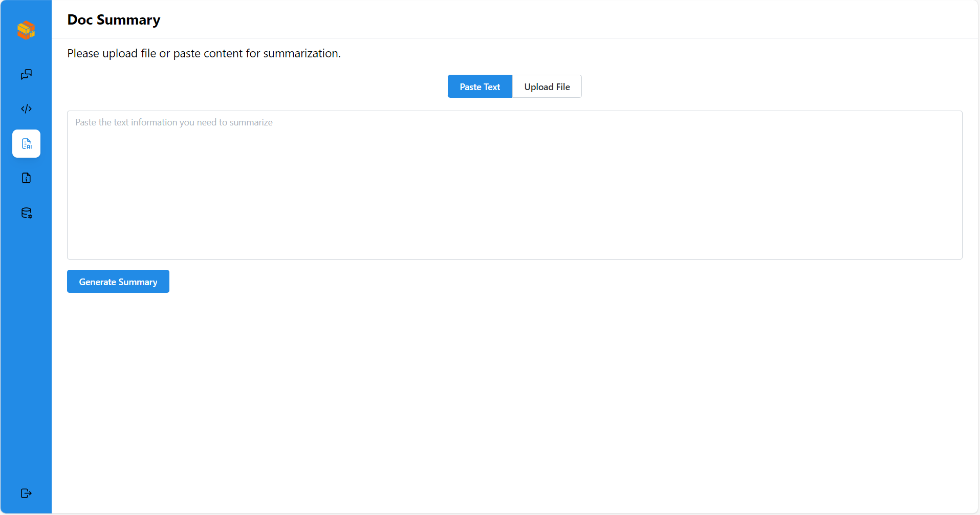Click the orange app logo

(25, 30)
